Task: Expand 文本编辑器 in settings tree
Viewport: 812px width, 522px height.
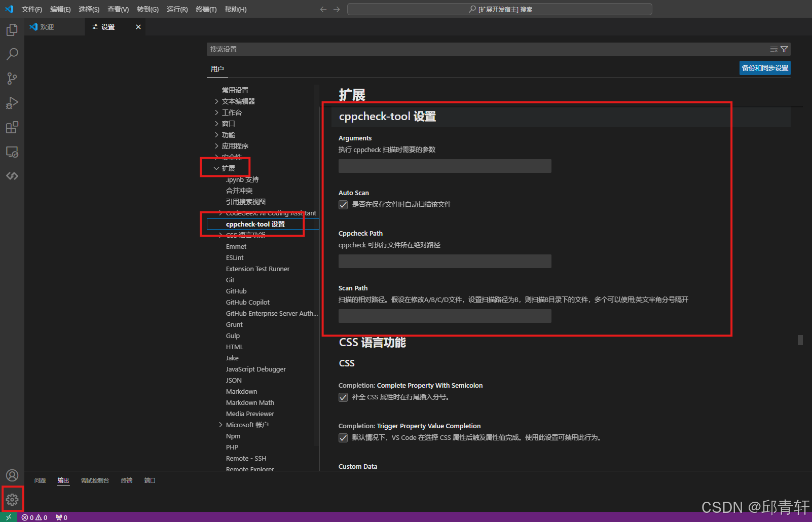Action: (x=216, y=101)
